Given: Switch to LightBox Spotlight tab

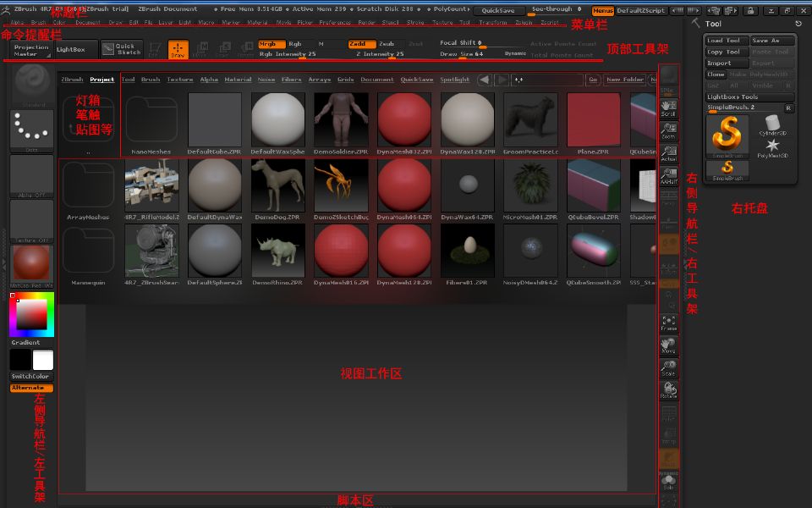Looking at the screenshot, I should pyautogui.click(x=455, y=80).
